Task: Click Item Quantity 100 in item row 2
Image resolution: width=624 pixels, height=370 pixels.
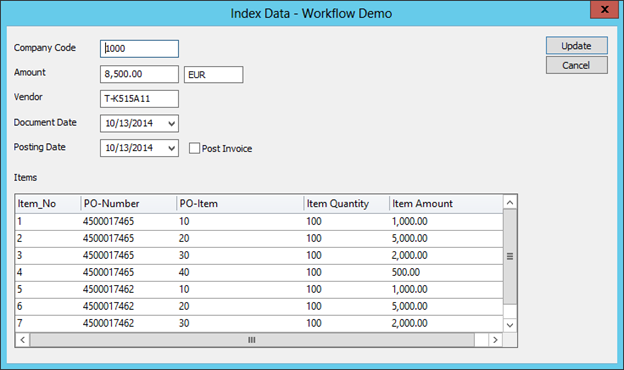Action: (x=314, y=238)
